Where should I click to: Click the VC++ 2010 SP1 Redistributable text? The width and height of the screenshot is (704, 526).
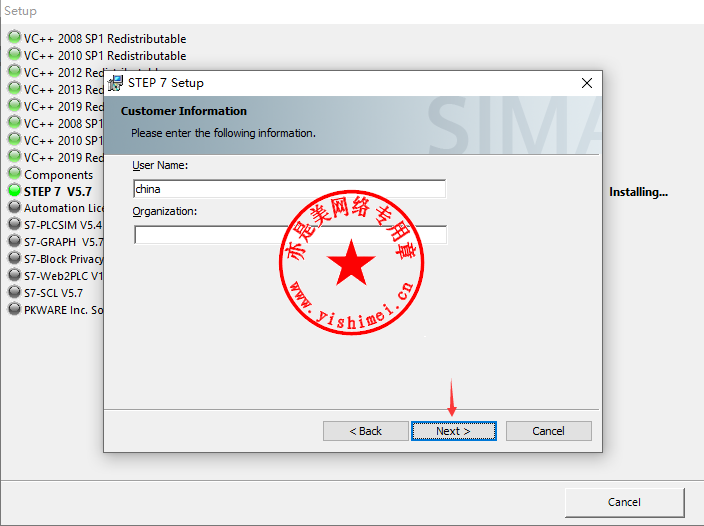click(105, 56)
